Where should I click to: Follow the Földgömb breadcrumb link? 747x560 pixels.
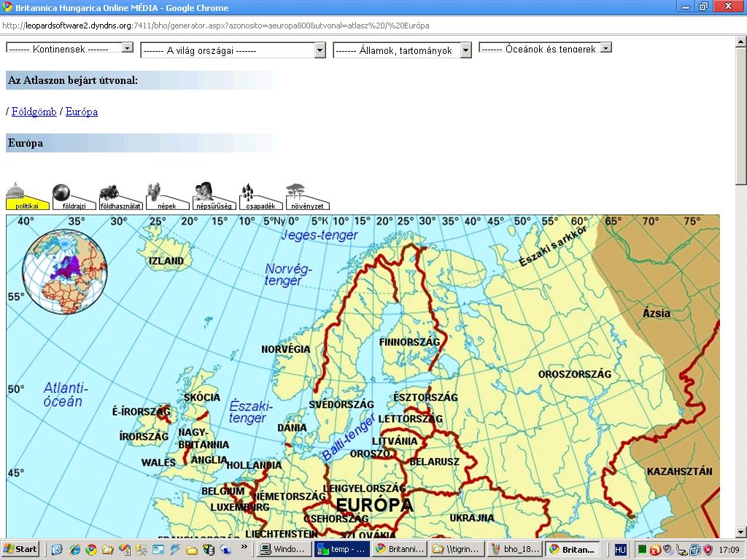click(x=34, y=112)
